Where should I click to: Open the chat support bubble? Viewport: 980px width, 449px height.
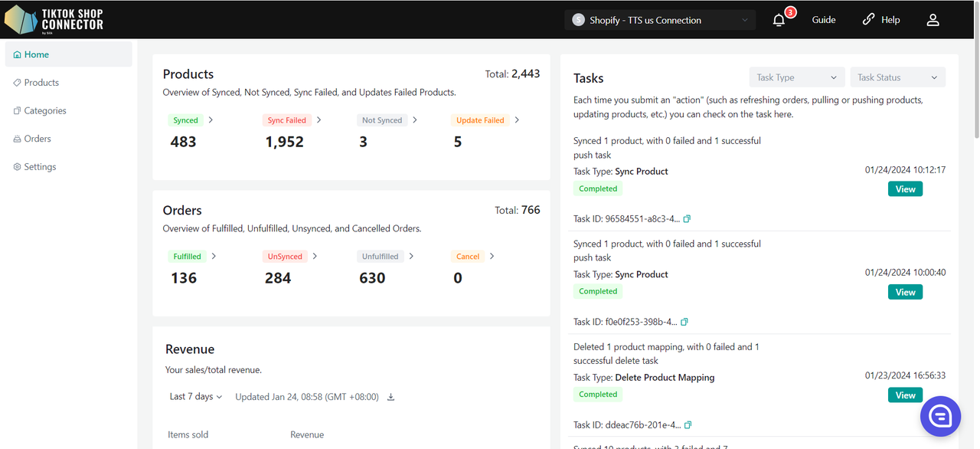click(940, 416)
